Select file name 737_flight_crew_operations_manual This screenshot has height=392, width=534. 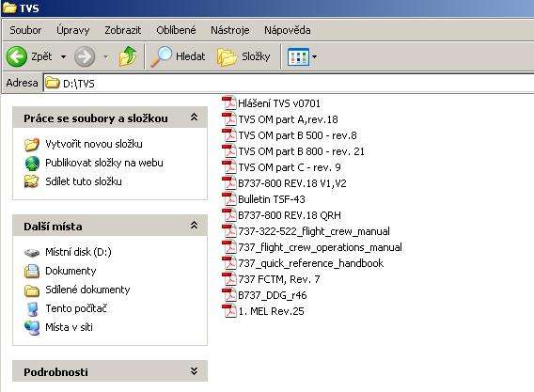tap(320, 247)
